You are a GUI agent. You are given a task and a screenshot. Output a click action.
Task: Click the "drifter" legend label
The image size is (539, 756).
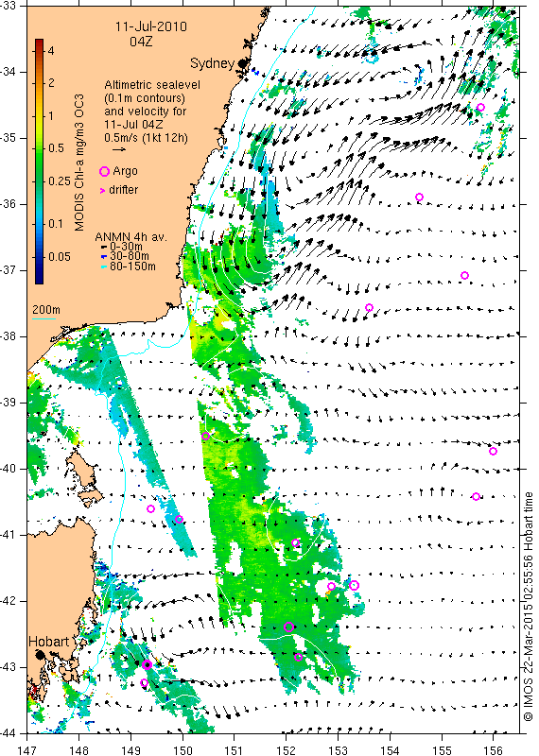coord(124,190)
